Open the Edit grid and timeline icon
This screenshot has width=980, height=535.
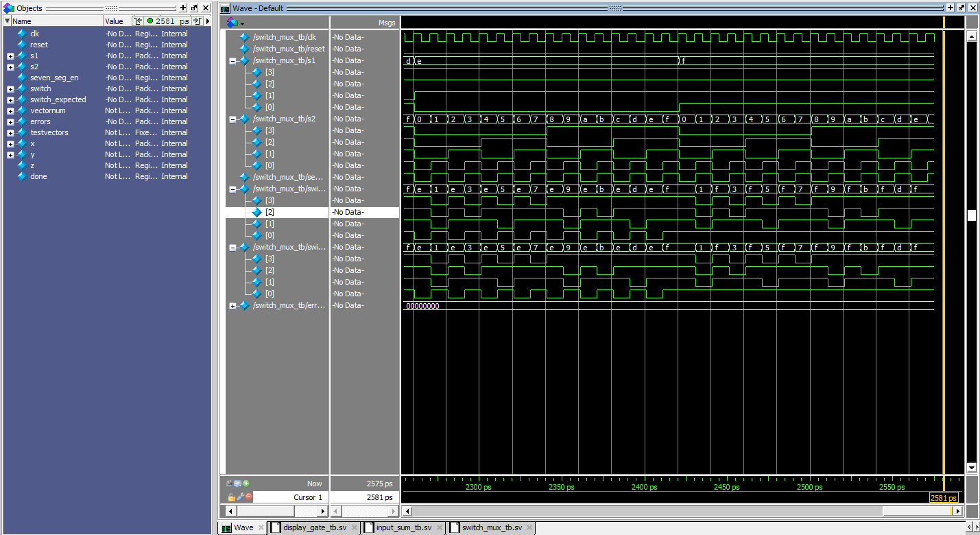click(x=238, y=484)
